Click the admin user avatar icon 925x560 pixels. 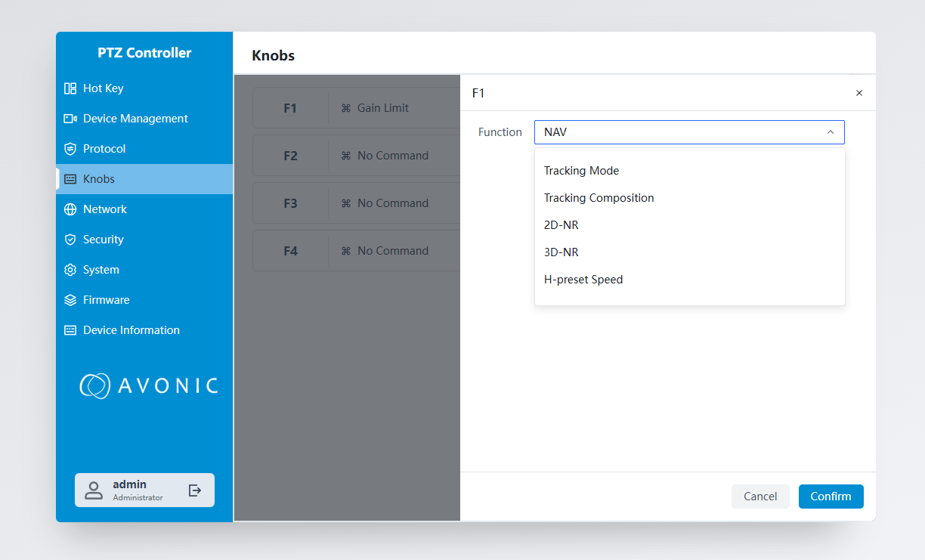pyautogui.click(x=94, y=490)
